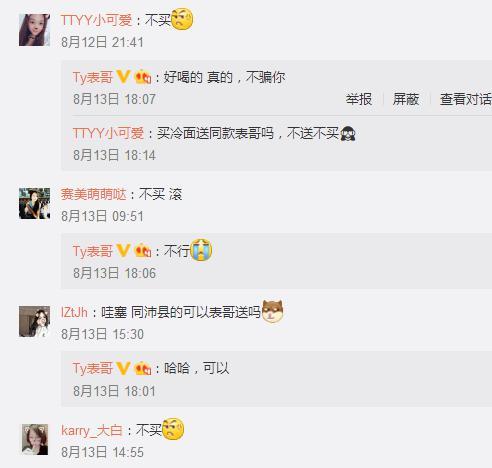Click TTYY小可爱's avatar thumbnail
The height and width of the screenshot is (468, 492).
34,30
